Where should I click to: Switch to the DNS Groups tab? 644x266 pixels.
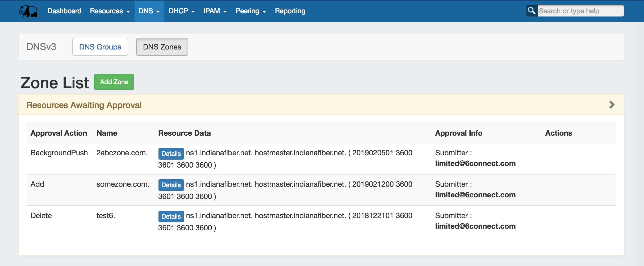[100, 47]
